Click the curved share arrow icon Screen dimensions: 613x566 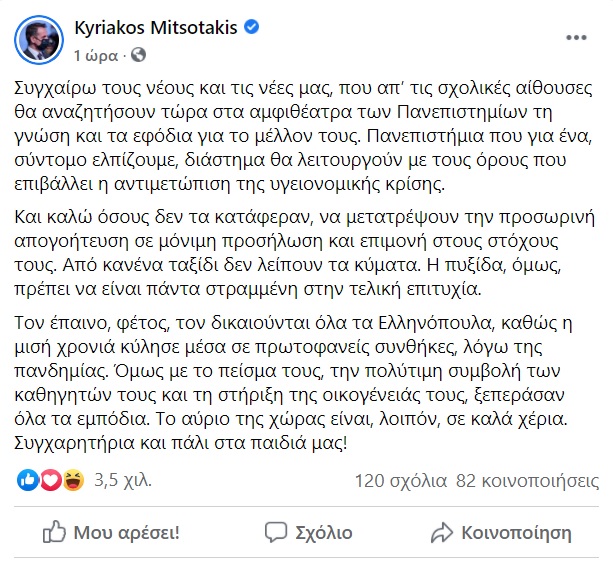tap(442, 532)
